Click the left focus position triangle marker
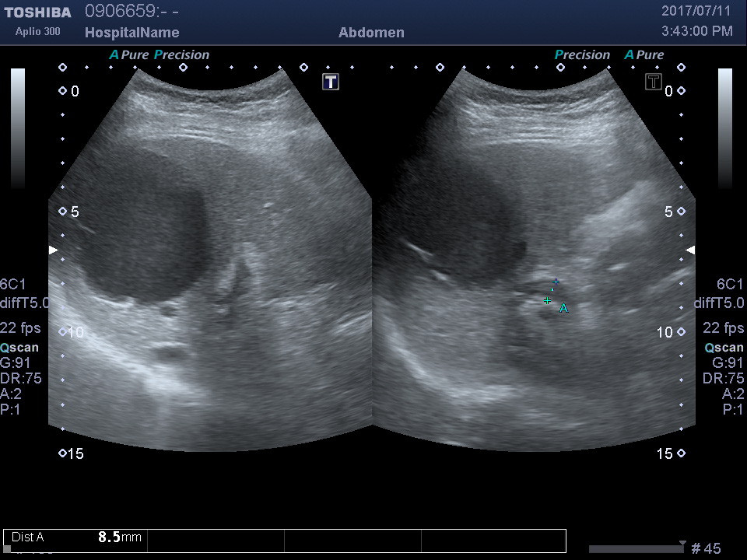Screen dimensions: 747x560 pyautogui.click(x=53, y=250)
